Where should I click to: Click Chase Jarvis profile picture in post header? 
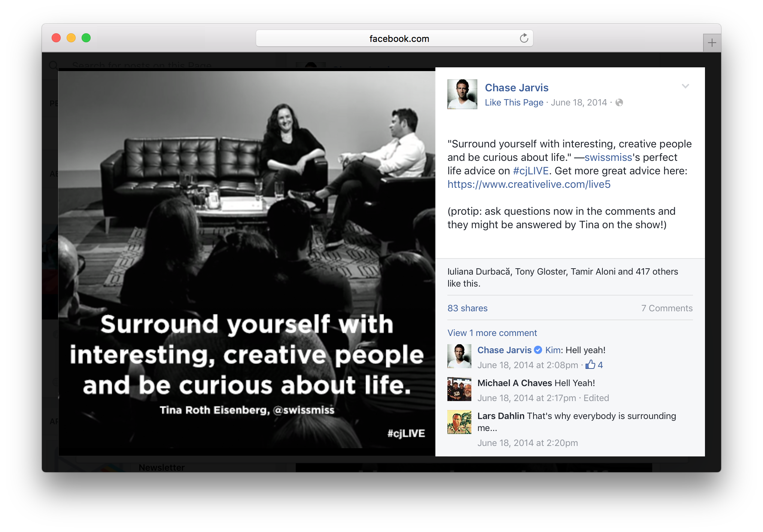[462, 94]
